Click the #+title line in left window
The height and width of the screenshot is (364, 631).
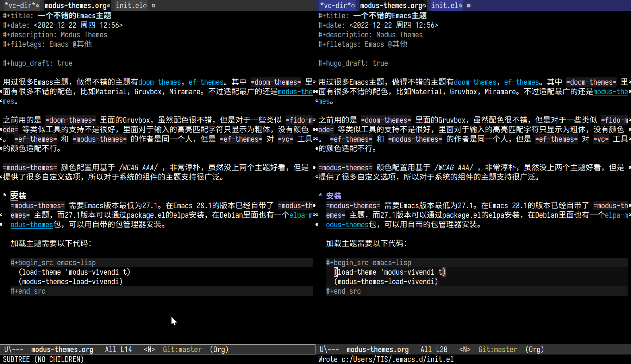pos(57,16)
